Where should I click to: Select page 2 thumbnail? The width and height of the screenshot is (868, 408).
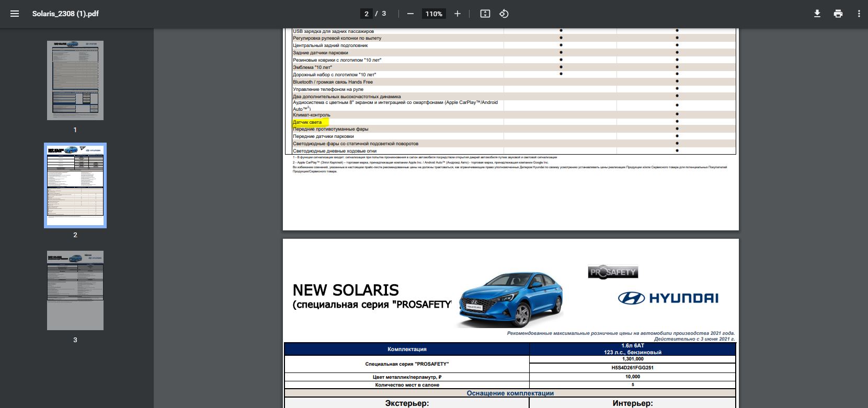click(75, 185)
